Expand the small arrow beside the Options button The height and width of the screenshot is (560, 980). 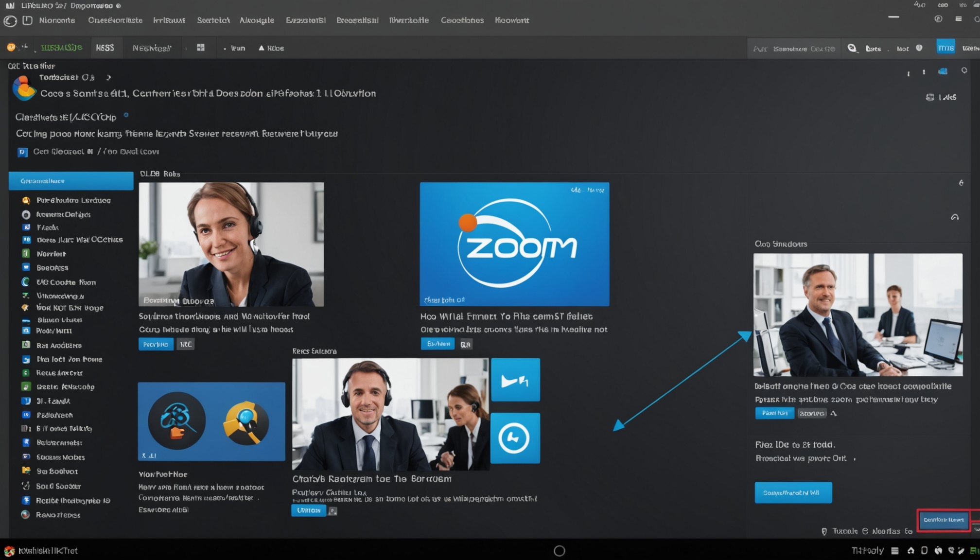pos(332,510)
